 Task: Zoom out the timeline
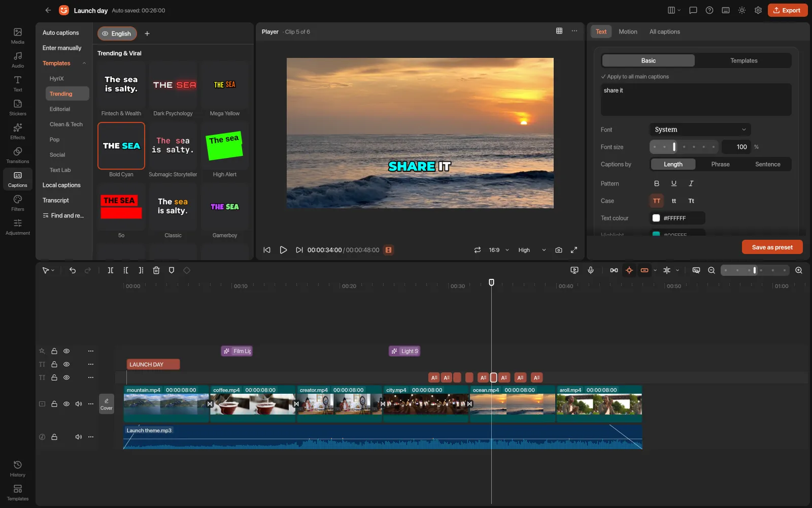click(712, 270)
